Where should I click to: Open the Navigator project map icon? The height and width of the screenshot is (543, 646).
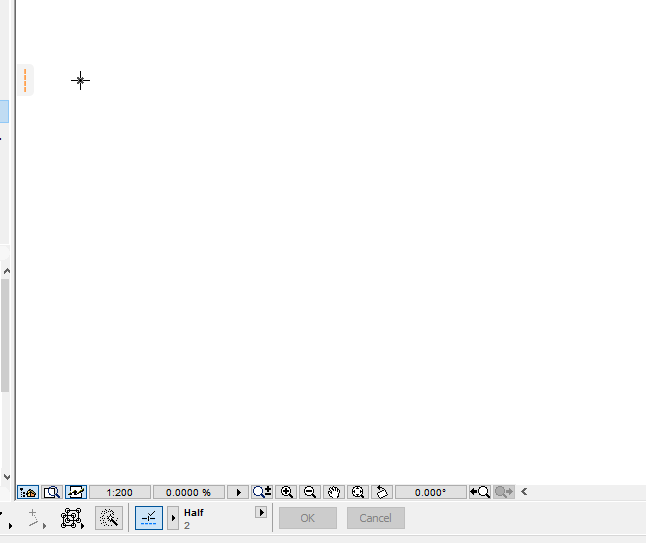[x=28, y=492]
